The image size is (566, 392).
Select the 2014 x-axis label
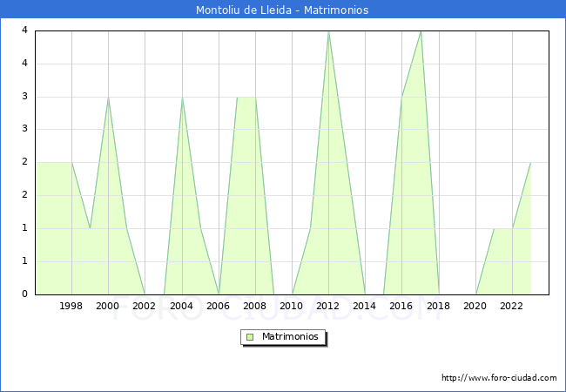365,306
